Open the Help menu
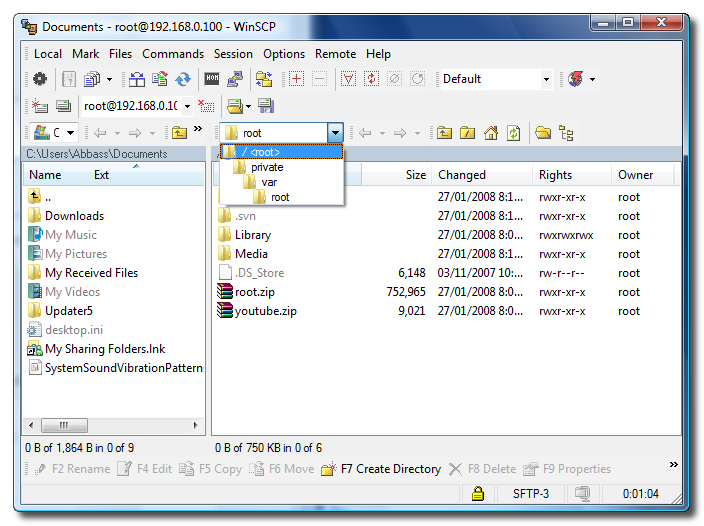The image size is (704, 526). click(x=378, y=54)
